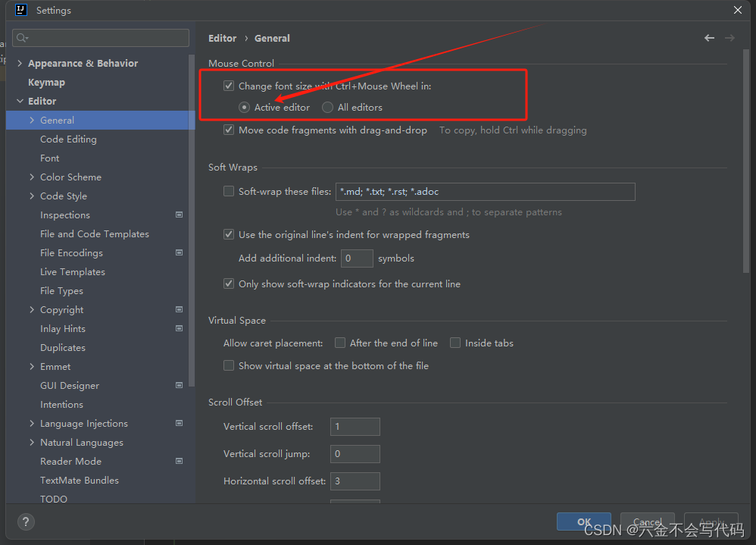Click the settings indicator icon beside Inspections

(179, 215)
